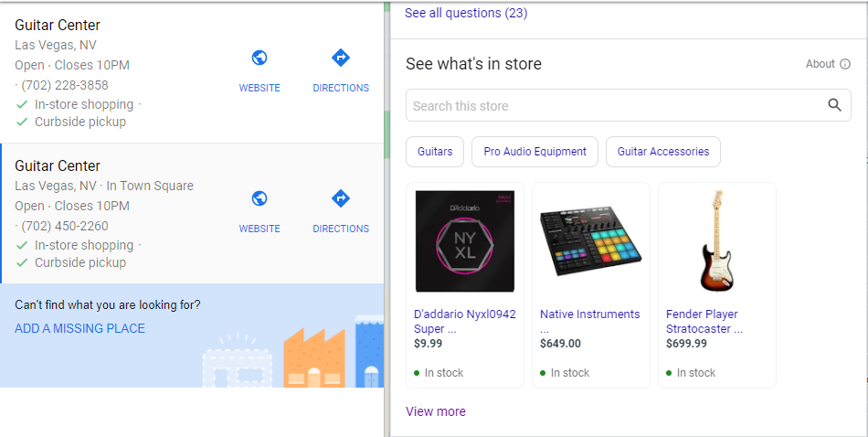Viewport: 868px width, 437px height.
Task: Click into the Search this store field
Action: click(x=629, y=105)
